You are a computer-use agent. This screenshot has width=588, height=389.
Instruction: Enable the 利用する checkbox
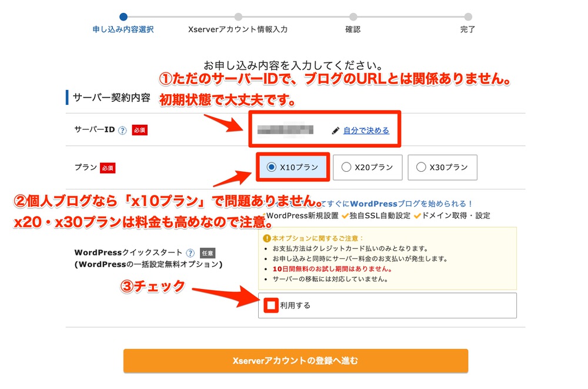pyautogui.click(x=270, y=305)
